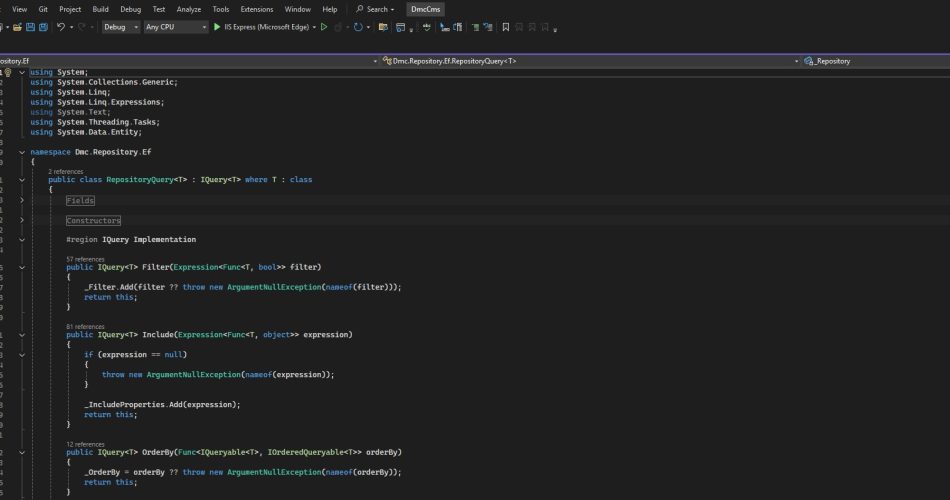Image resolution: width=950 pixels, height=500 pixels.
Task: Open the Extensions menu
Action: pos(256,9)
